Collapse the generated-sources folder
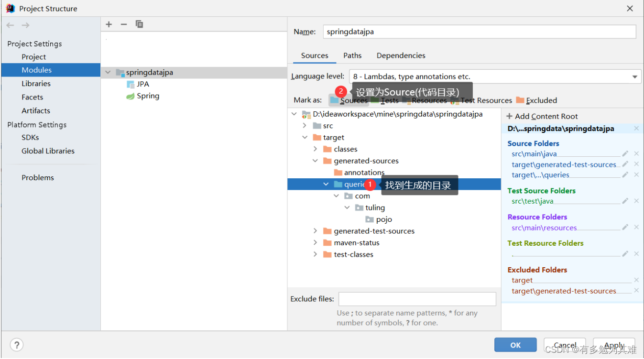This screenshot has height=359, width=644. 315,161
